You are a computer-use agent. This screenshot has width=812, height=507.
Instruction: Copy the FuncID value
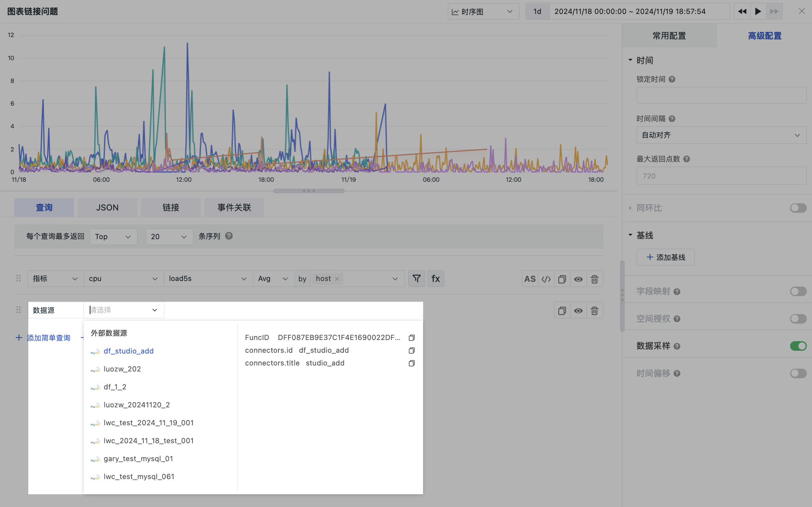click(x=412, y=338)
